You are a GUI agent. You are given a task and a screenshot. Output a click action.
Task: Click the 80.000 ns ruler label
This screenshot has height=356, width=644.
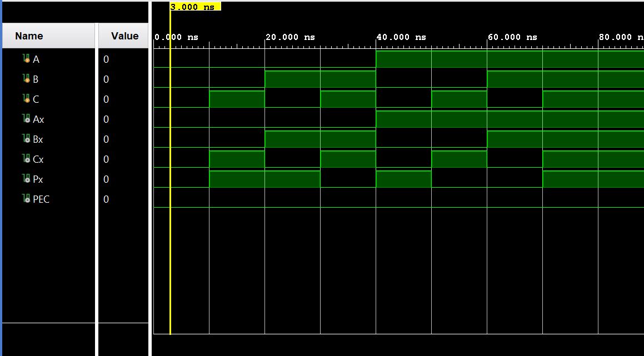pyautogui.click(x=620, y=37)
